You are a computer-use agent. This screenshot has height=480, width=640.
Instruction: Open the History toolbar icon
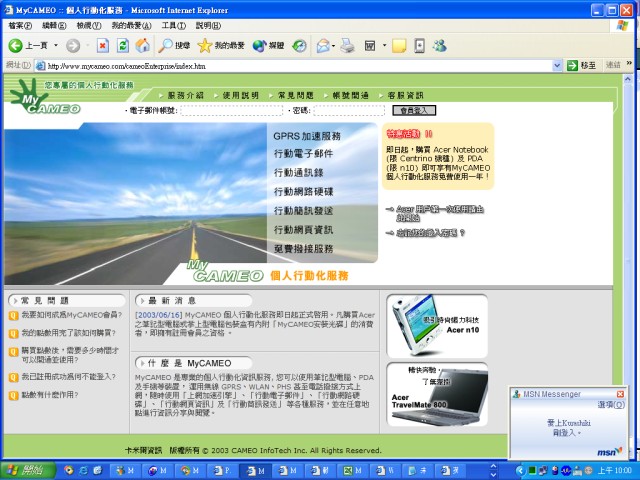(299, 46)
